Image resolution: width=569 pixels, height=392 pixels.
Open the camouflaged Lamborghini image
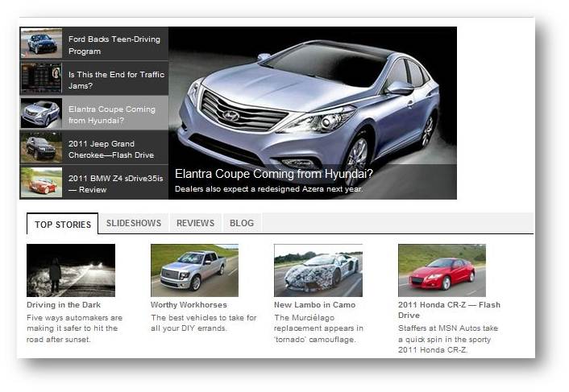(318, 270)
